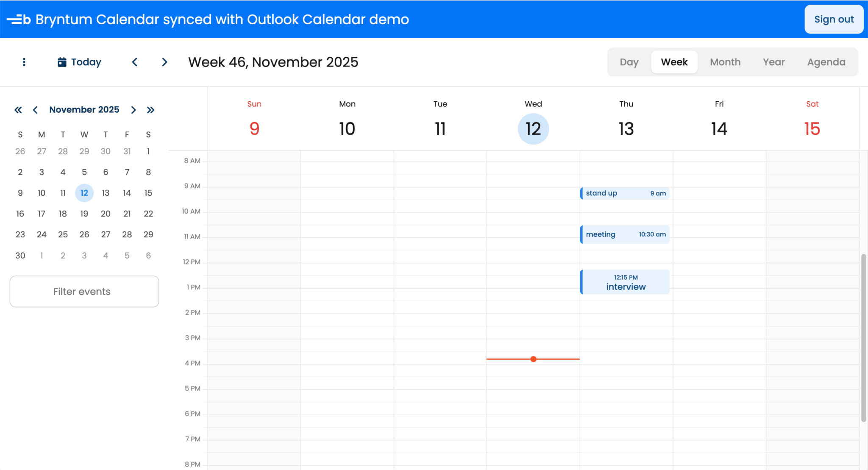868x470 pixels.
Task: Open the Agenda view
Action: coord(826,62)
